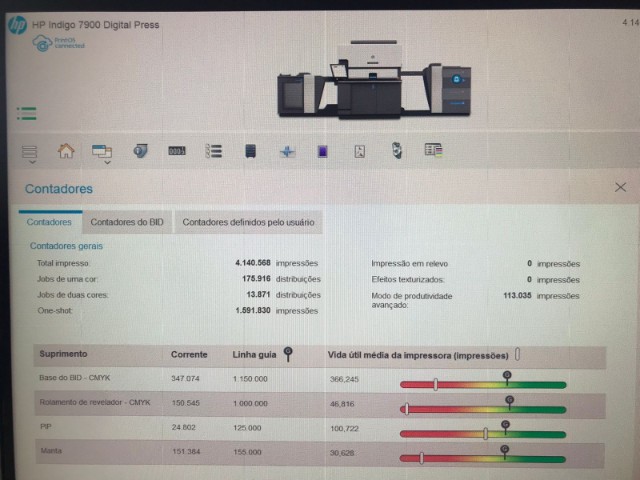This screenshot has height=480, width=640.
Task: Click the Suprimento column header
Action: pyautogui.click(x=63, y=354)
